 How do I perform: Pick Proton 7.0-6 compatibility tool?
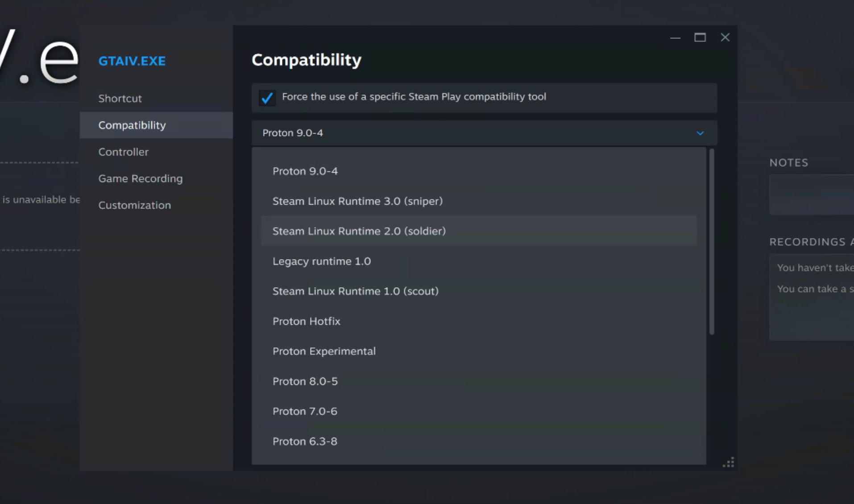(x=305, y=411)
